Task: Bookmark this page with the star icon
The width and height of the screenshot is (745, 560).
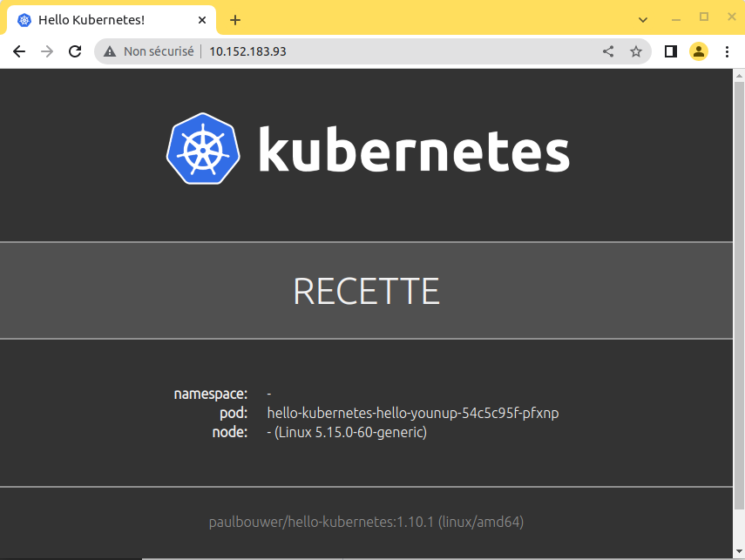Action: [x=636, y=51]
